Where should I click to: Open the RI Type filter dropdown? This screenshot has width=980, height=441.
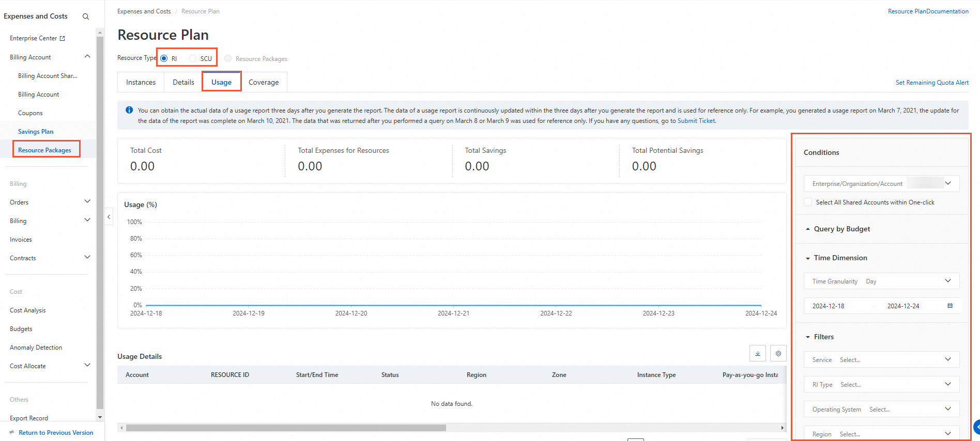click(x=882, y=384)
